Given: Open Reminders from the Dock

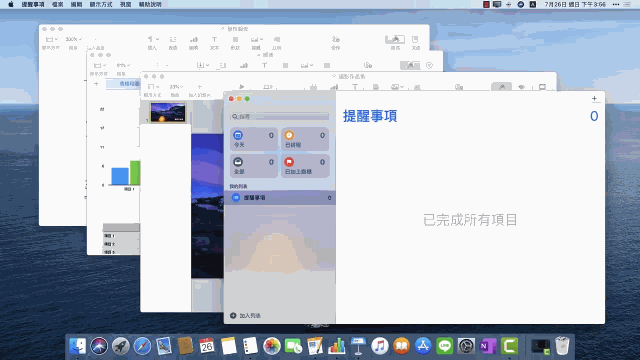Looking at the screenshot, I should [250, 346].
